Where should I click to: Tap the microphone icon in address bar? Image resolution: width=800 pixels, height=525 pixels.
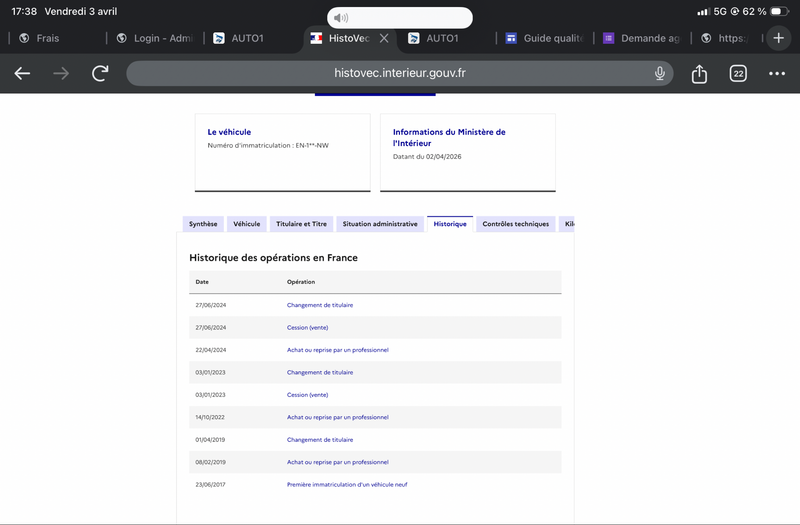pyautogui.click(x=660, y=74)
